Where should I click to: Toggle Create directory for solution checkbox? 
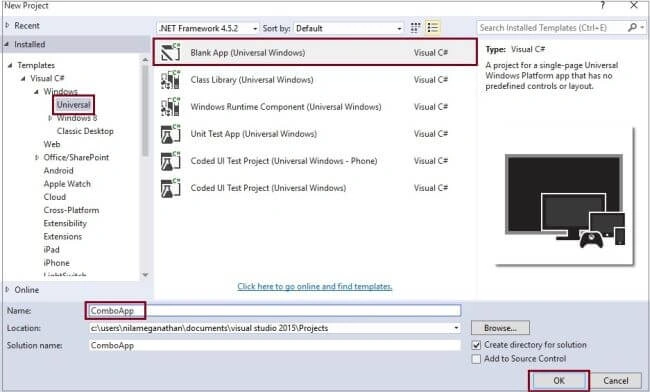click(x=476, y=345)
